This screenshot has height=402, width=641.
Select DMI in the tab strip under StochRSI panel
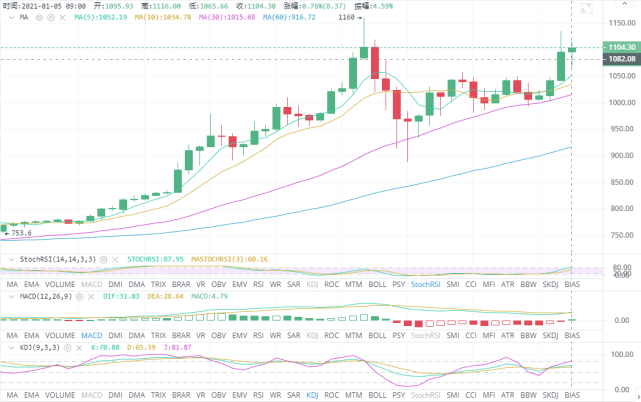click(x=116, y=284)
